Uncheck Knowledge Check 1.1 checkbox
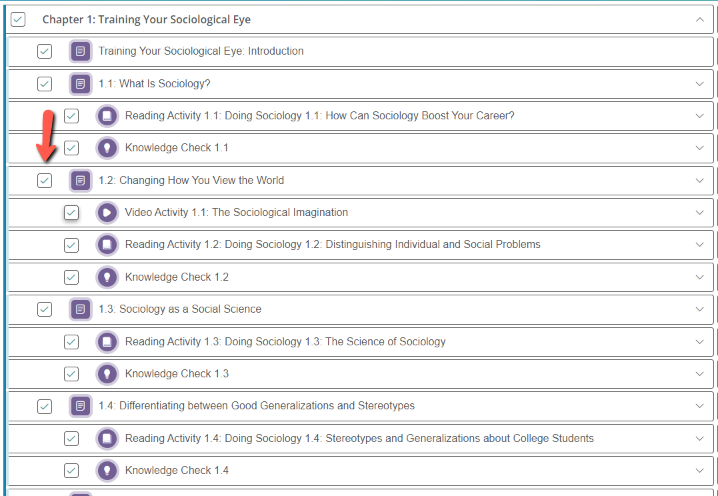The width and height of the screenshot is (718, 496). coord(71,148)
